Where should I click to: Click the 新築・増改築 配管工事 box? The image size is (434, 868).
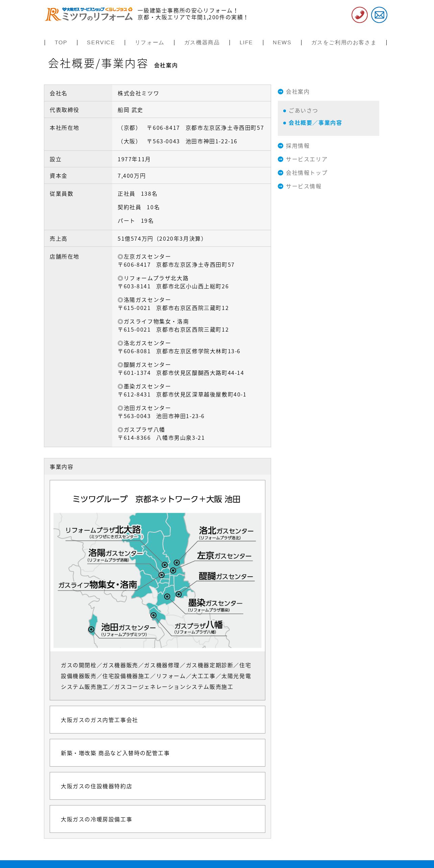click(158, 753)
